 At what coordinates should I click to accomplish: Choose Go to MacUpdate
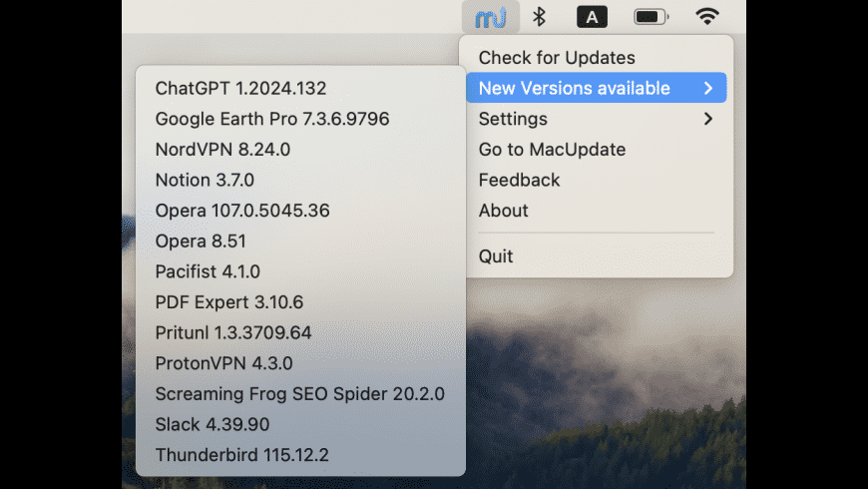coord(597,149)
